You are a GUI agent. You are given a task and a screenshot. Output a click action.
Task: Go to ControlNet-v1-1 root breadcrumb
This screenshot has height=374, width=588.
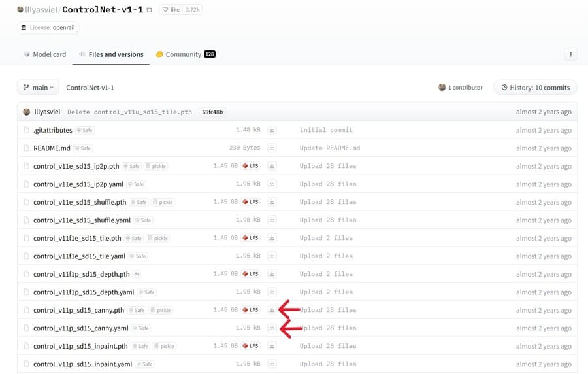pos(90,88)
